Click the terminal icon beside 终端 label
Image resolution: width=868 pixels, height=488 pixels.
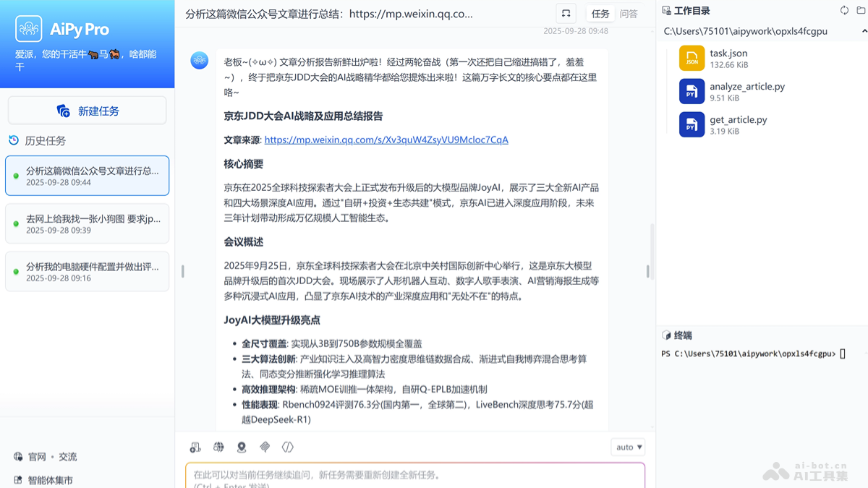666,335
